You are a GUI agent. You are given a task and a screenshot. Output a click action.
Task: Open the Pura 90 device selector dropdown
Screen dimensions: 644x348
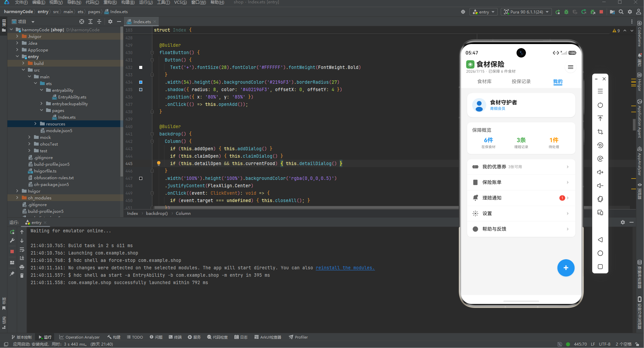click(x=526, y=12)
